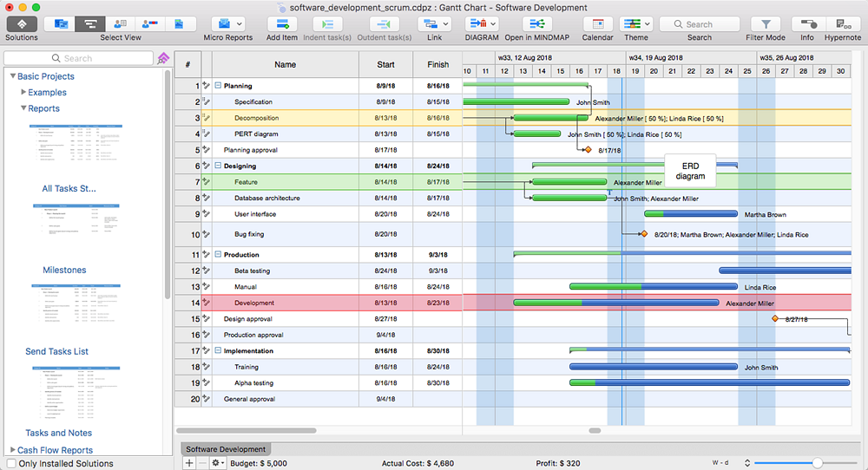Enable Only Installed Solutions checkbox
This screenshot has width=868, height=470.
tap(10, 464)
